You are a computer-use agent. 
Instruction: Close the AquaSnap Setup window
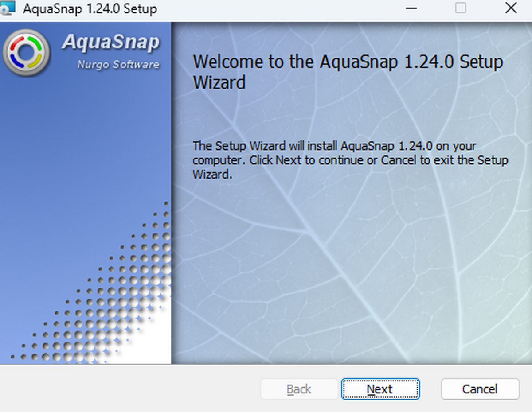click(511, 8)
